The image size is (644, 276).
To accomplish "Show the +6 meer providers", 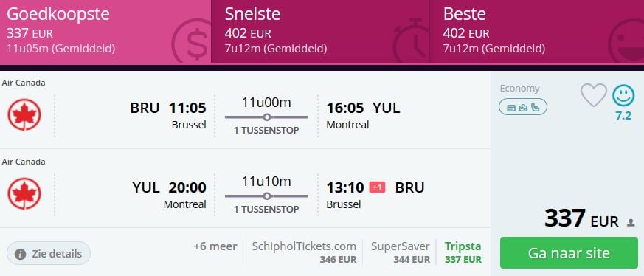I will click(215, 246).
